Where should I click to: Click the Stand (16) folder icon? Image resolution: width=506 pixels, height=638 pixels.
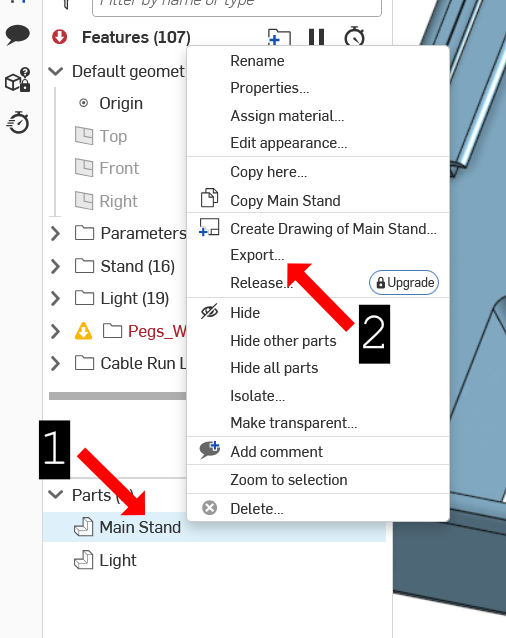click(x=85, y=266)
